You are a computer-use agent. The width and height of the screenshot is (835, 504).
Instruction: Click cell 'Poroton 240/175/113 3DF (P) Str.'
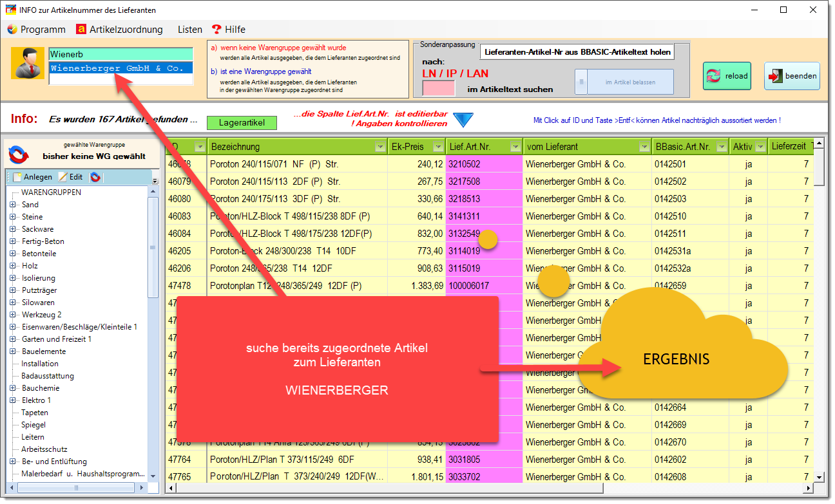298,199
